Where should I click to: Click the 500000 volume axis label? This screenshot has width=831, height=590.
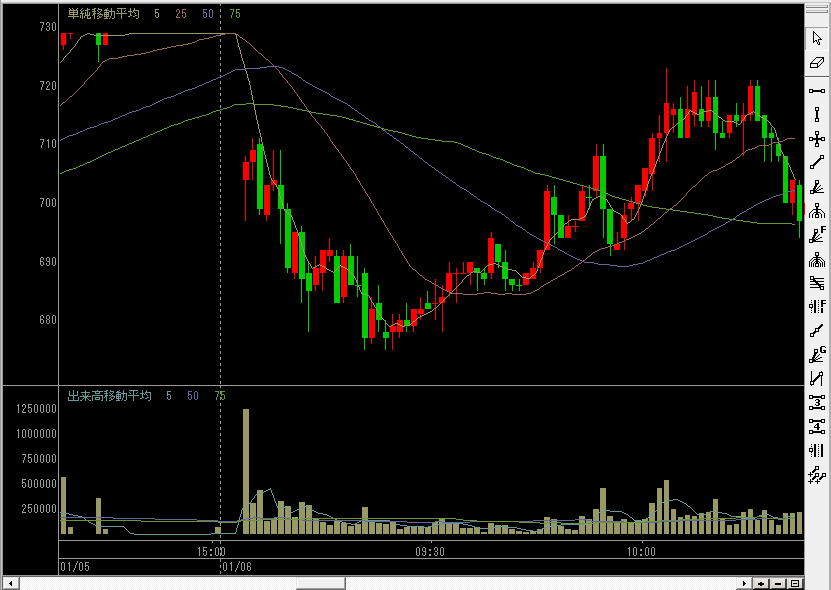click(39, 483)
